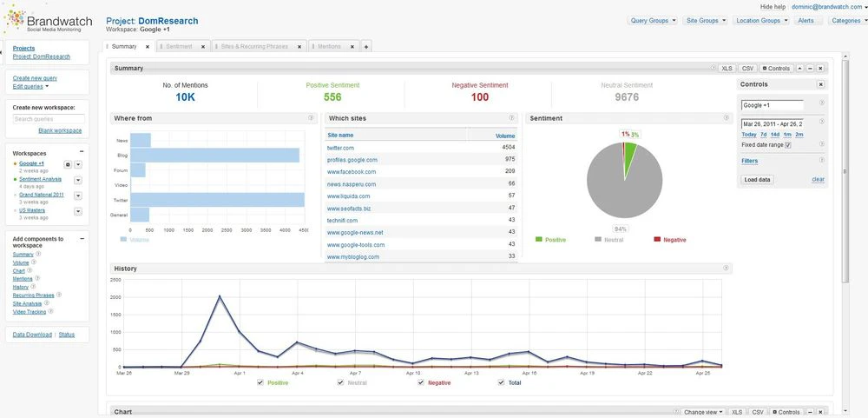Expand the Edit queries dropdown
Viewport: 868px width, 418px height.
(30, 87)
